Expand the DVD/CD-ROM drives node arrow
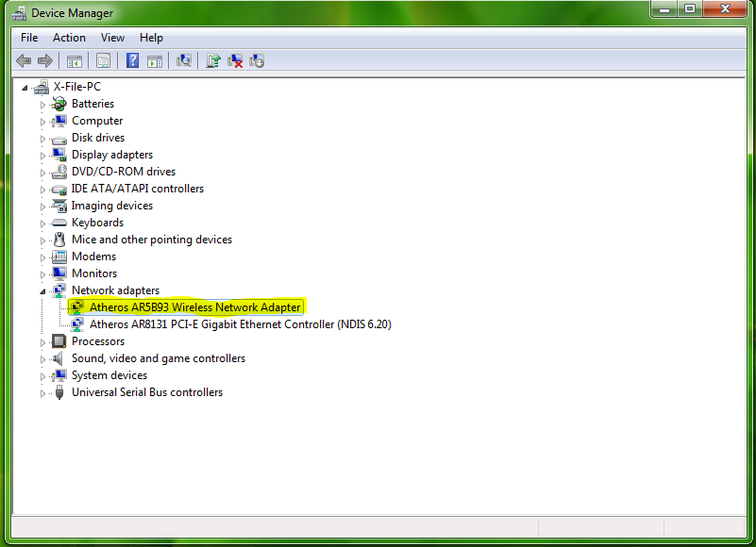Screen dimensions: 756x547 (42, 173)
